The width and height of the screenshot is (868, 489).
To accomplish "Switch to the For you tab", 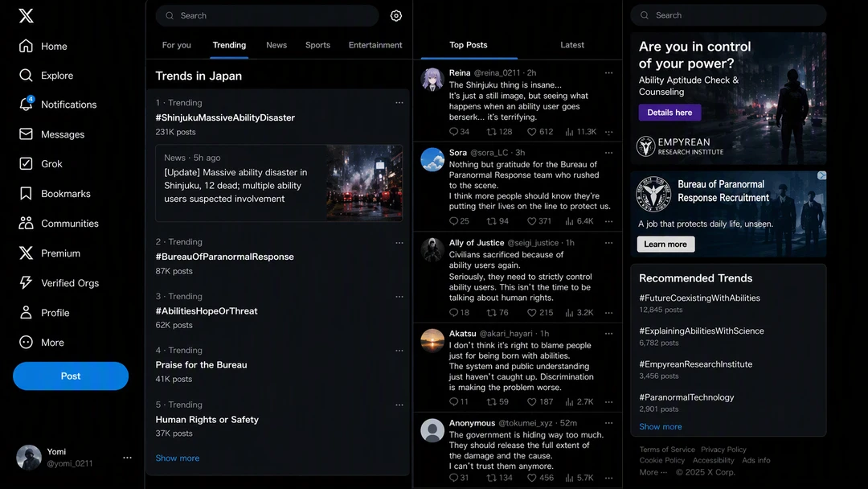I will [x=177, y=45].
